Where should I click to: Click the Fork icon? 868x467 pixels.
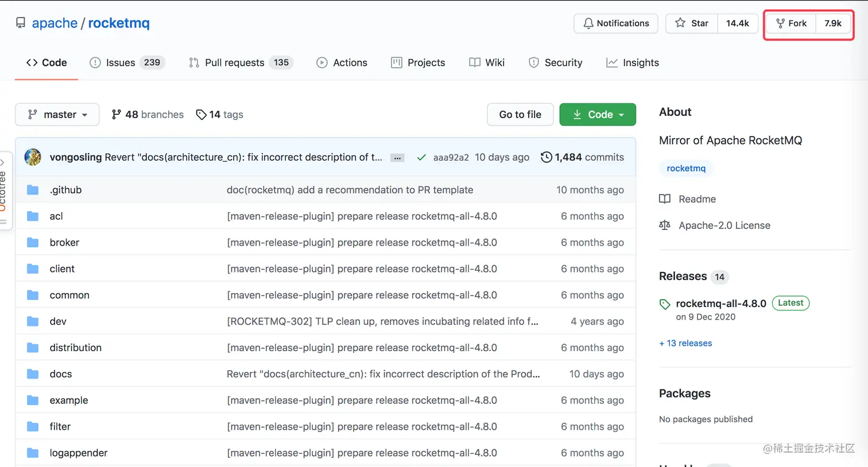pos(780,23)
